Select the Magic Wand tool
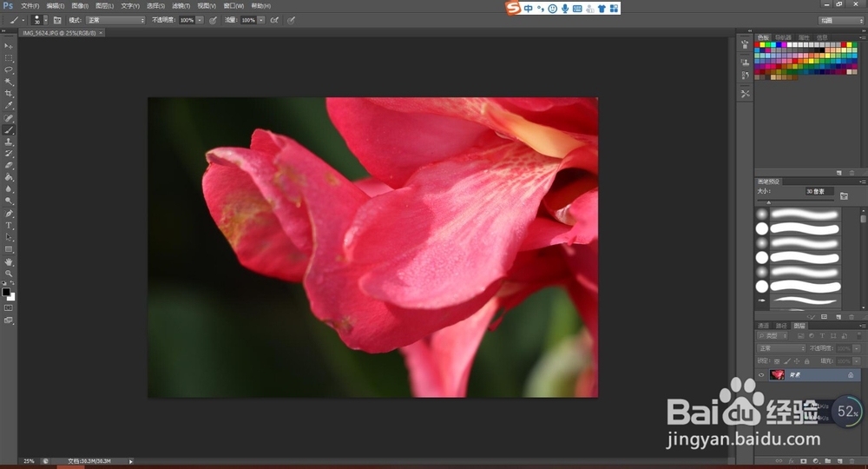The image size is (868, 469). point(9,82)
